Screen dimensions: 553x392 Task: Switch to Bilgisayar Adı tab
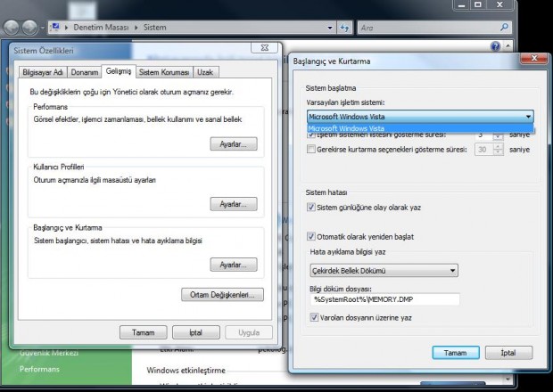[x=43, y=72]
